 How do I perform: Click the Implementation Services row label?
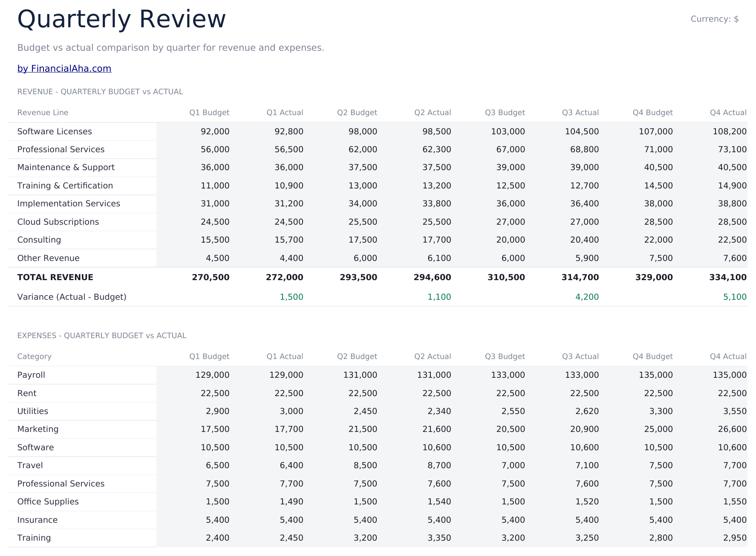pyautogui.click(x=69, y=203)
